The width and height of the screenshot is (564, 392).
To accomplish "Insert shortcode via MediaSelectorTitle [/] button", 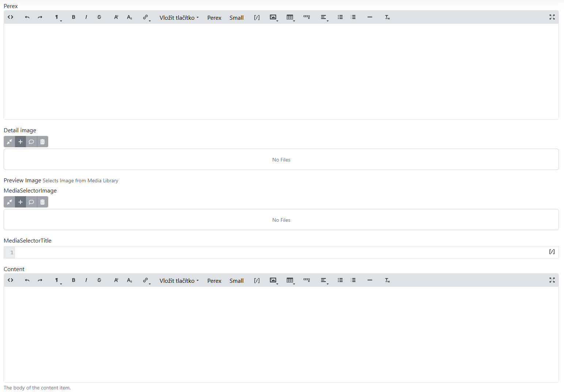I will click(x=552, y=252).
